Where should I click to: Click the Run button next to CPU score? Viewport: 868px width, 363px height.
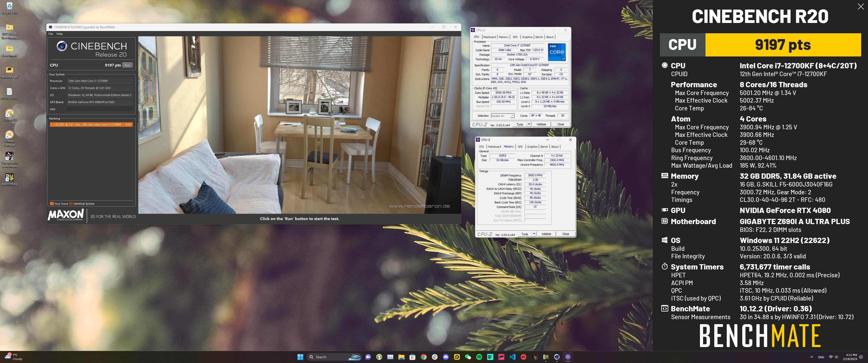[x=127, y=65]
